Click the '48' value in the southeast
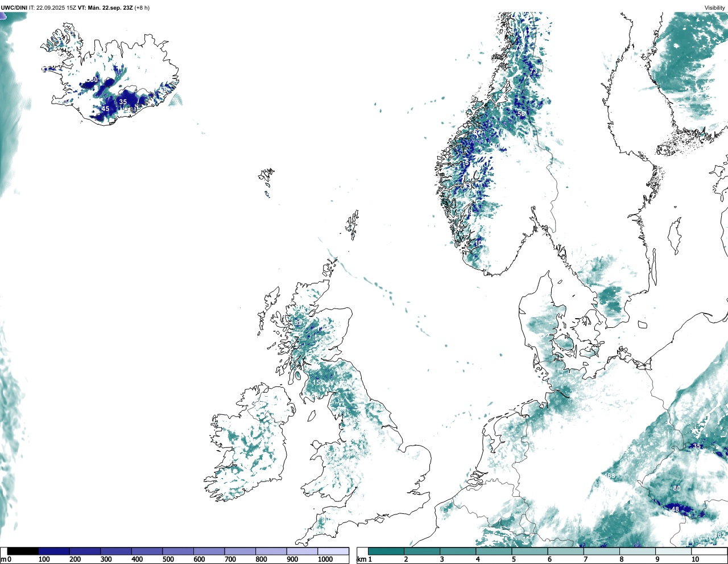Screen dimensions: 728x564 click(x=676, y=509)
